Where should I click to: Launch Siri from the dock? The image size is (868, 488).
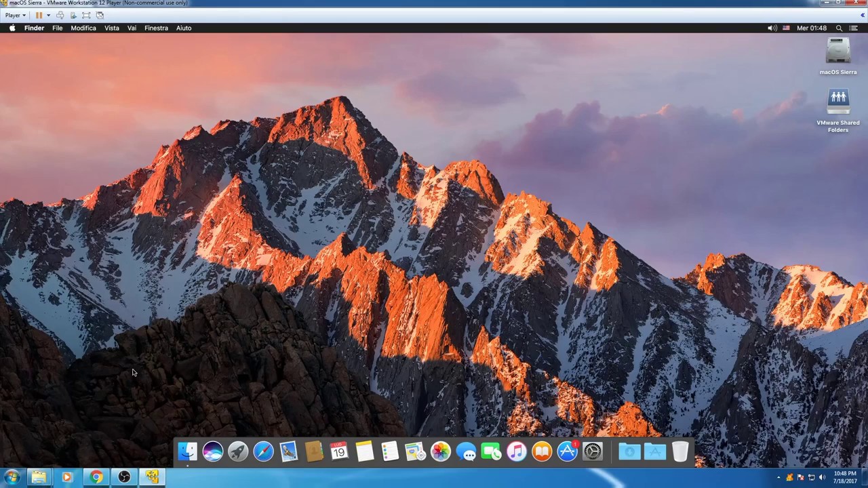click(213, 451)
